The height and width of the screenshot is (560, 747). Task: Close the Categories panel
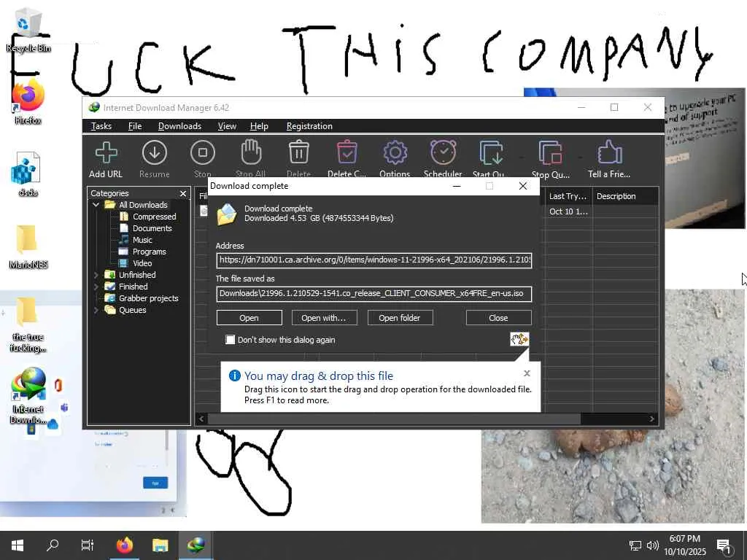point(183,193)
